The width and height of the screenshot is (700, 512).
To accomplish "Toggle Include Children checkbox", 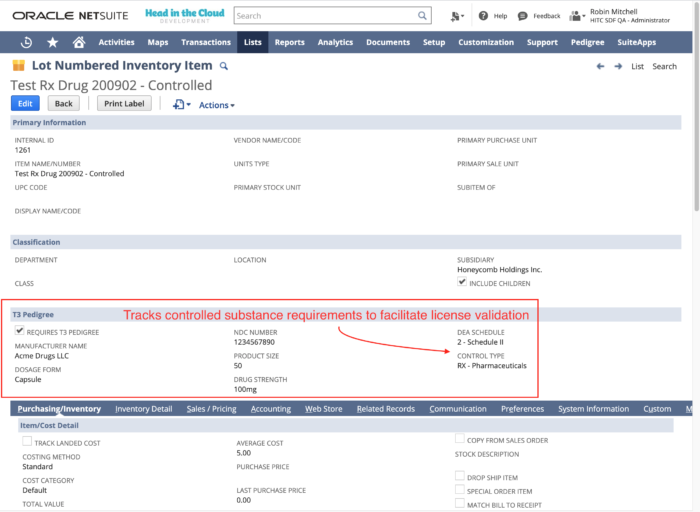I will point(462,282).
